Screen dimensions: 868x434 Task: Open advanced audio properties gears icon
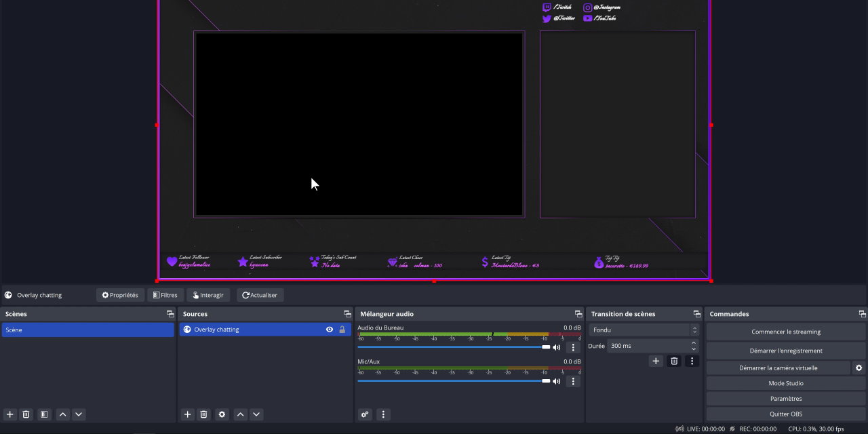coord(365,414)
